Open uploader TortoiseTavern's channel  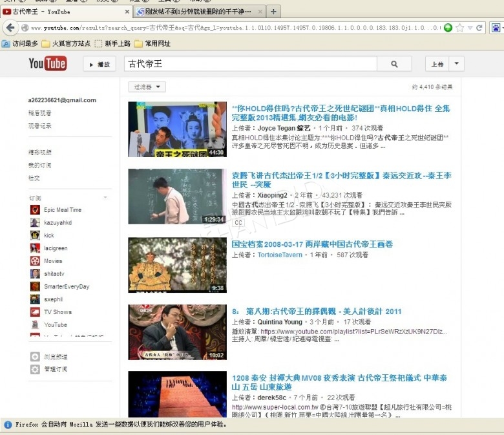coord(280,255)
